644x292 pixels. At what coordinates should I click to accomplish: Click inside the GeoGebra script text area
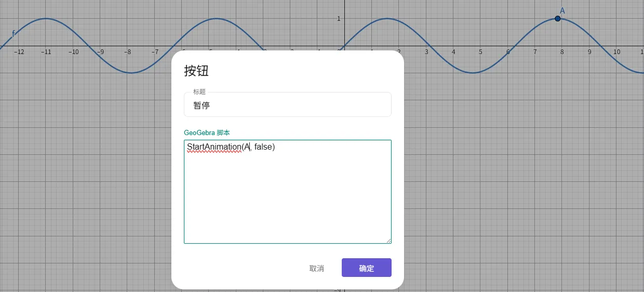tap(287, 197)
